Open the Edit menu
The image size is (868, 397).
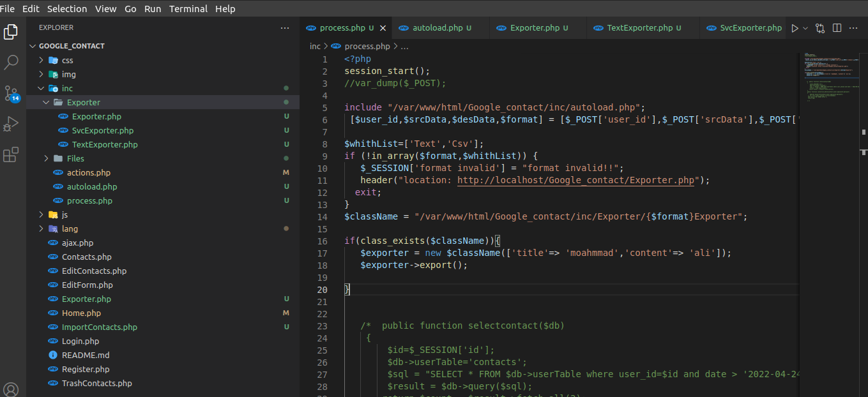[x=31, y=9]
